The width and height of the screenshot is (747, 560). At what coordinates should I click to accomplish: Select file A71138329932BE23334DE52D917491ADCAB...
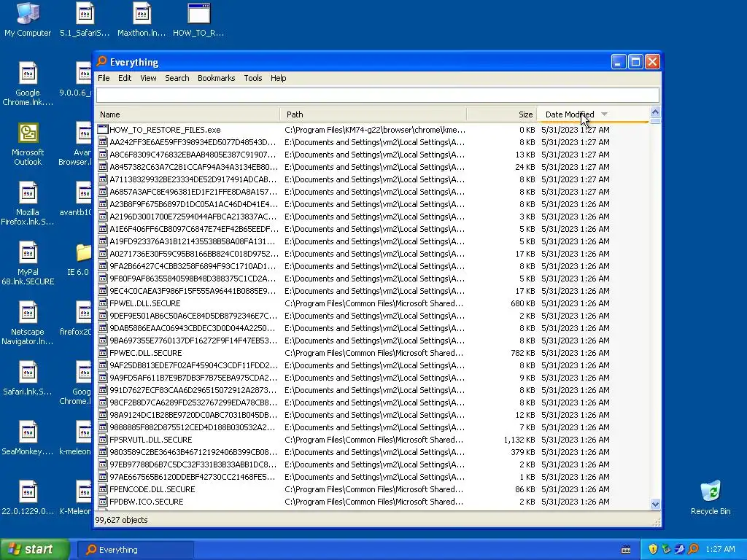pos(193,179)
